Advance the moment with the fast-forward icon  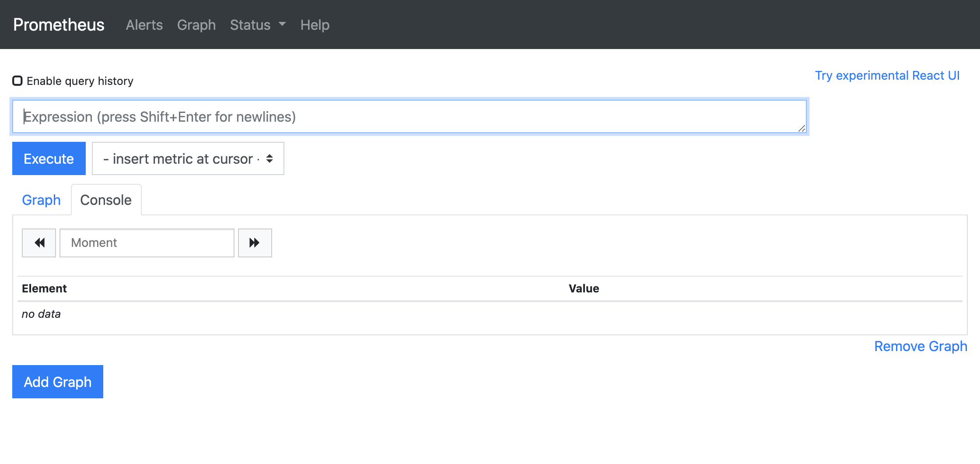(255, 243)
